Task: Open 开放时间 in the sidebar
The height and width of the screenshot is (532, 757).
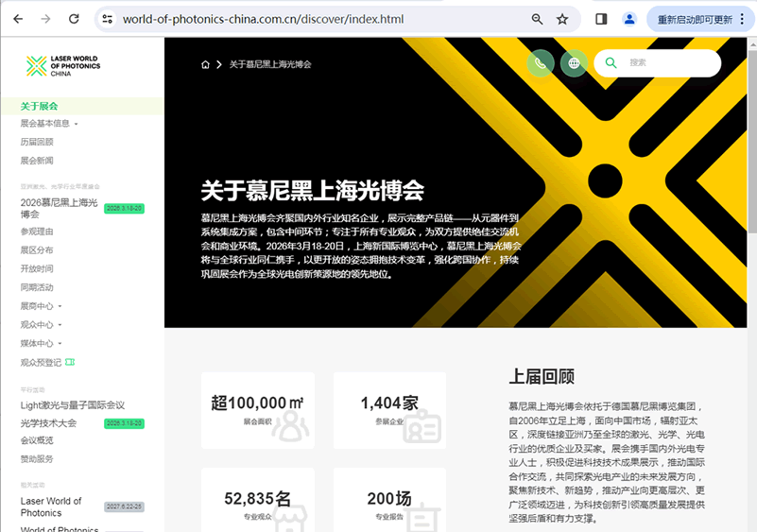Action: coord(37,269)
